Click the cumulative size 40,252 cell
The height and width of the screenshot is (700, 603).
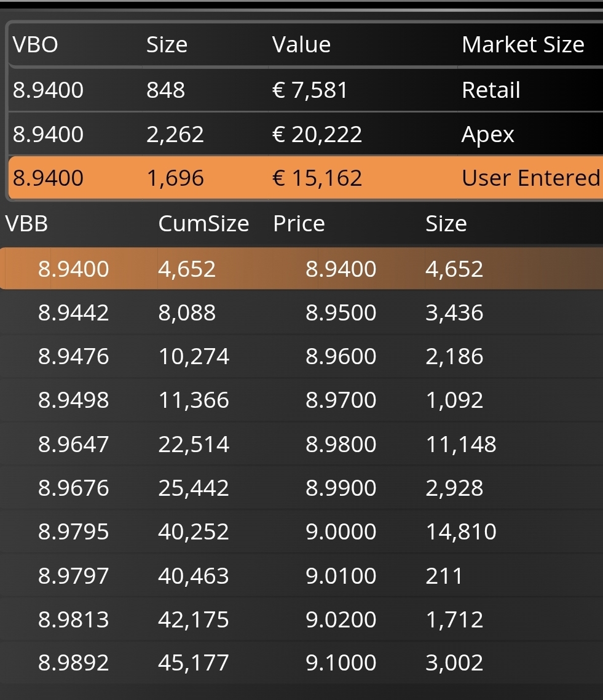[193, 531]
